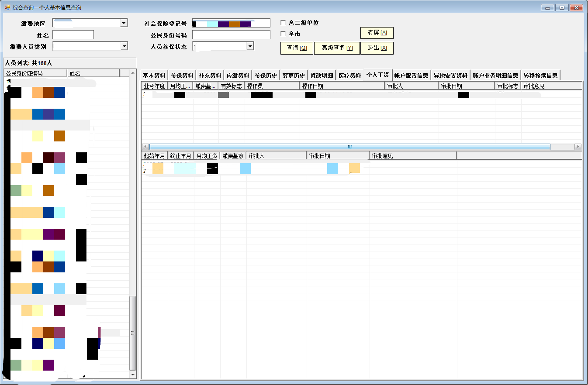
Task: Open the 人员参保状态 dropdown
Action: pos(249,46)
